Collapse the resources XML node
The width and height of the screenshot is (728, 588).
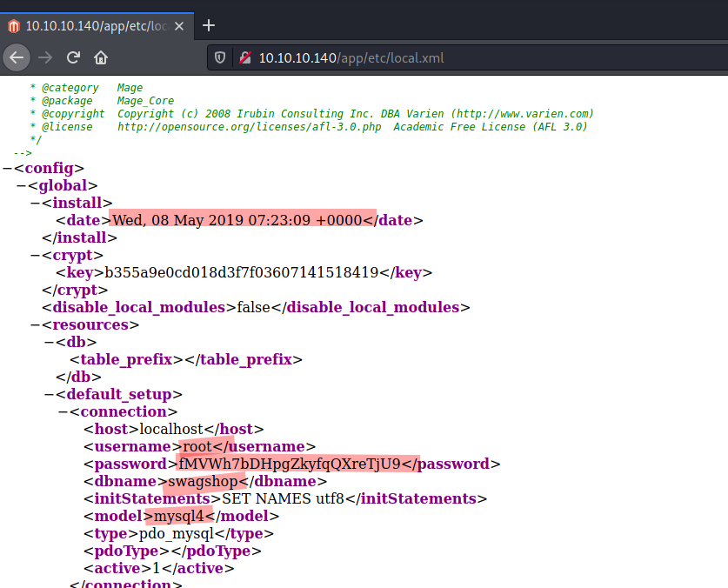36,325
